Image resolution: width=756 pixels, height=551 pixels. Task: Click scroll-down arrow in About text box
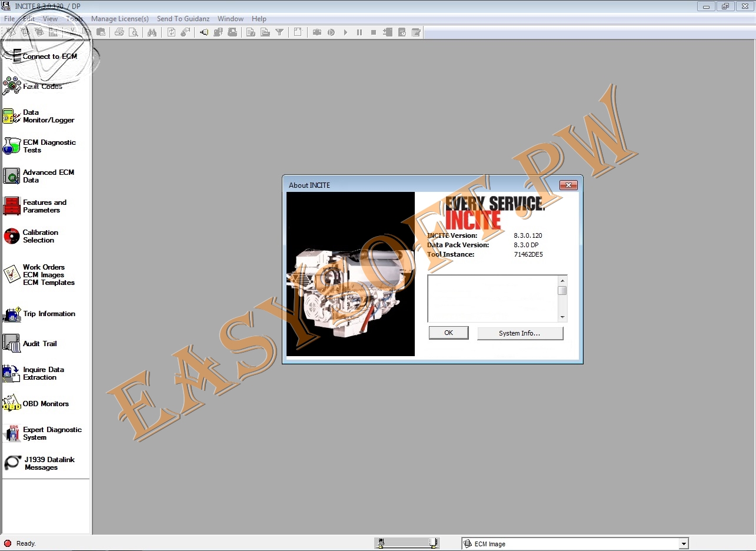pos(562,317)
